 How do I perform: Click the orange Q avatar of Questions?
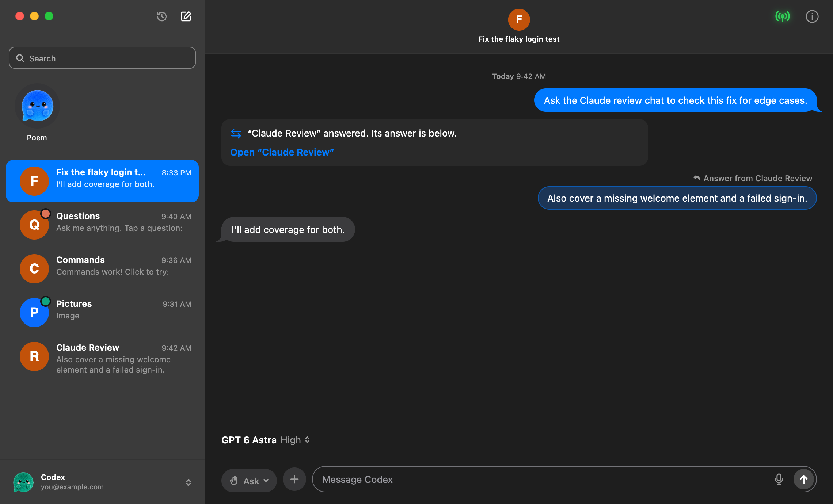coord(34,225)
